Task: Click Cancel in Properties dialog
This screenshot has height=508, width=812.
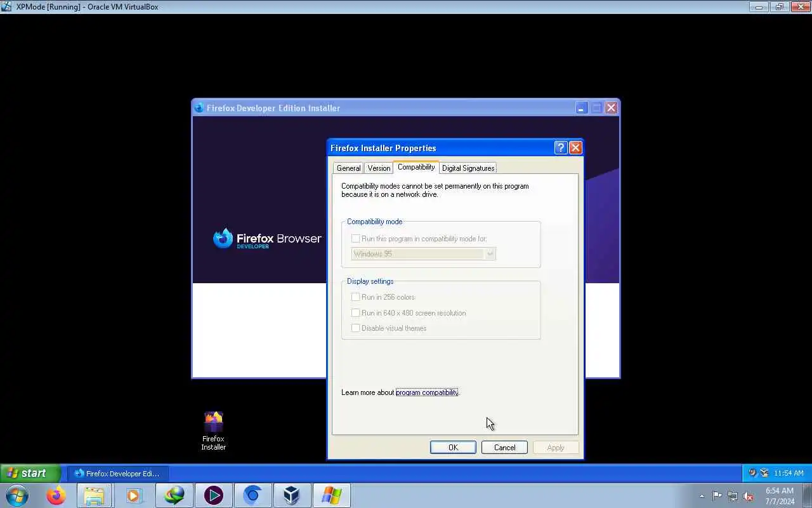Action: point(504,448)
